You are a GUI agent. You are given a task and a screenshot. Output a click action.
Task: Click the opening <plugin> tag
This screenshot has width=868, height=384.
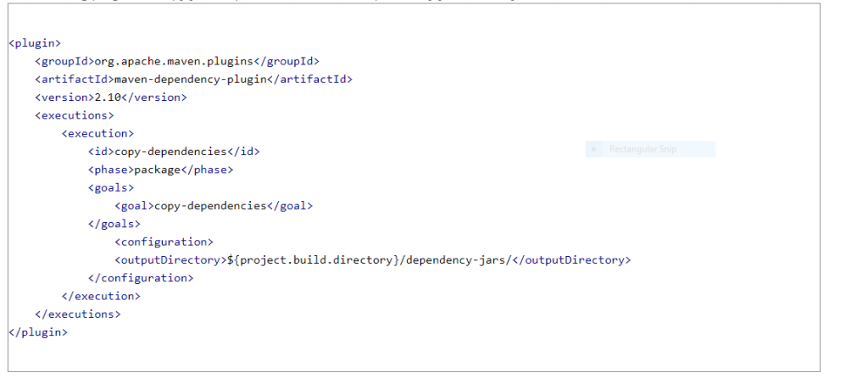click(35, 43)
